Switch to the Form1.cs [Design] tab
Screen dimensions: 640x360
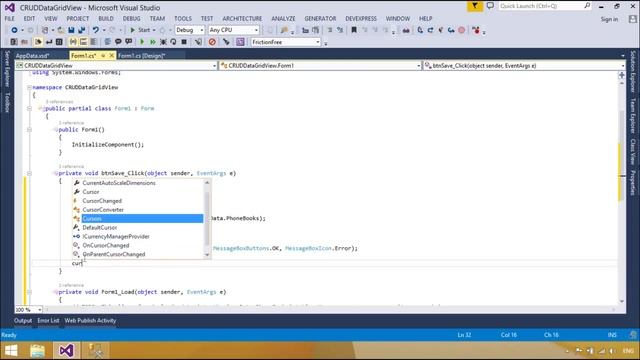tap(141, 56)
